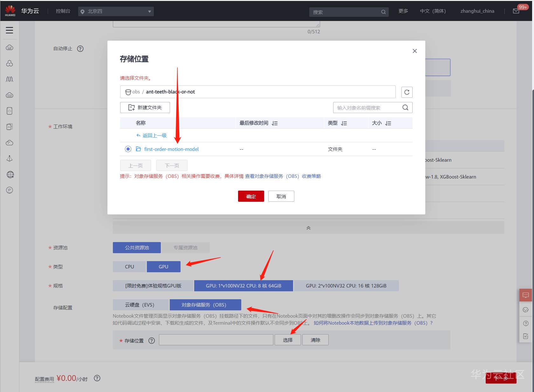Select GPU: 2*v100NV32 16核 128GiB specification

click(x=346, y=286)
